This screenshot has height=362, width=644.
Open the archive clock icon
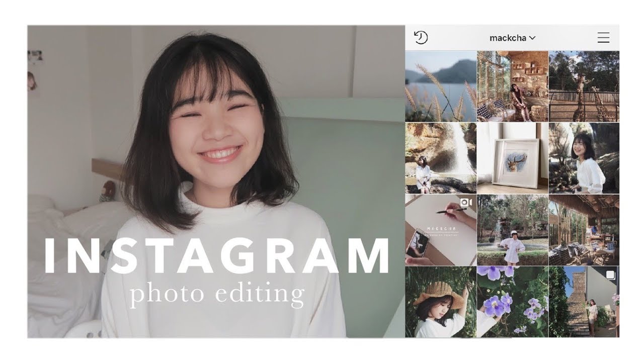(421, 38)
